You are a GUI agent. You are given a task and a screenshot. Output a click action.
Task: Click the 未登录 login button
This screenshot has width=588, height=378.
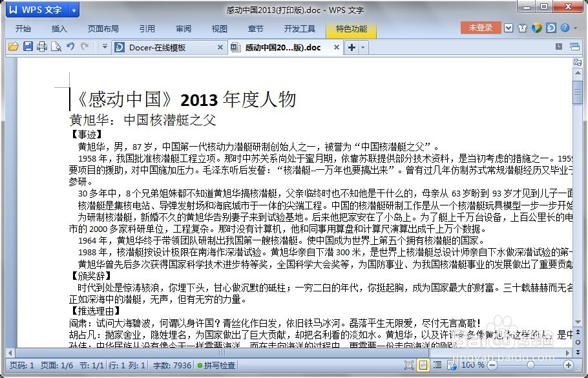480,28
